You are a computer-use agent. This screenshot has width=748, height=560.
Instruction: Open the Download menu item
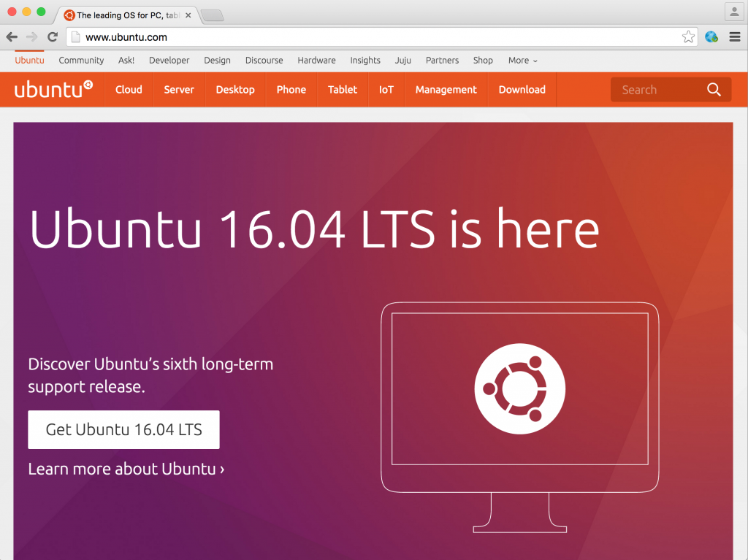(x=522, y=89)
